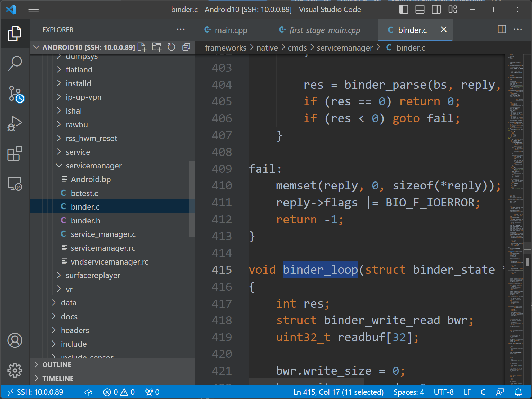Collapse the servicemanager folder

pos(93,166)
